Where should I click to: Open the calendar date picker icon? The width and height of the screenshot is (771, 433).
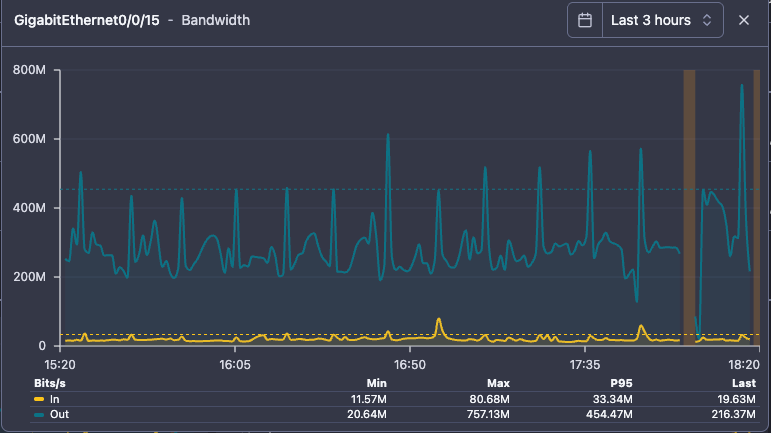(585, 20)
